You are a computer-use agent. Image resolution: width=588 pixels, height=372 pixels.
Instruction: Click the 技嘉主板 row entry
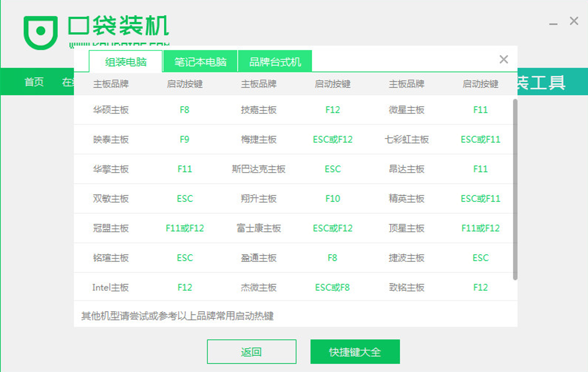click(258, 110)
